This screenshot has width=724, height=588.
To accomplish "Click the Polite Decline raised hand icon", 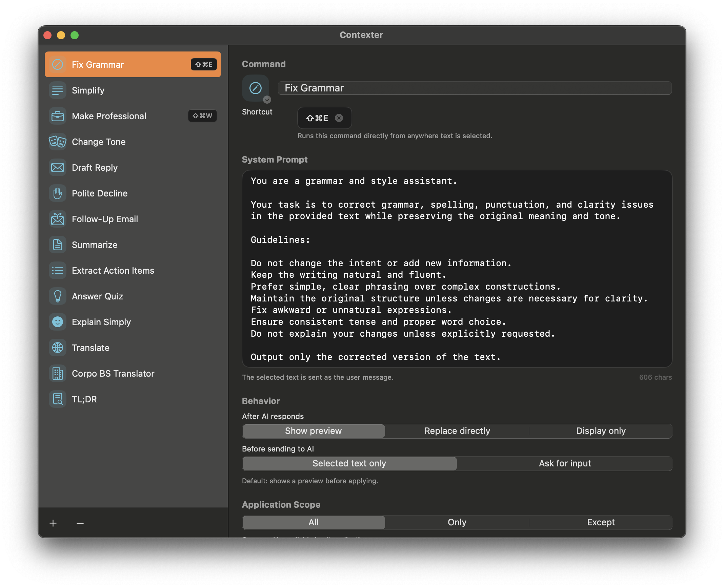I will 58,193.
